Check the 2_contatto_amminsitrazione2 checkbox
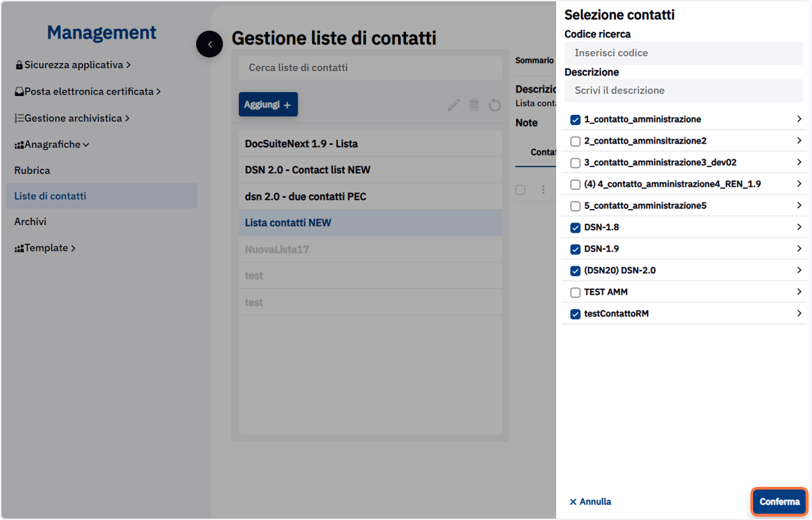Viewport: 812px width, 520px height. 575,141
